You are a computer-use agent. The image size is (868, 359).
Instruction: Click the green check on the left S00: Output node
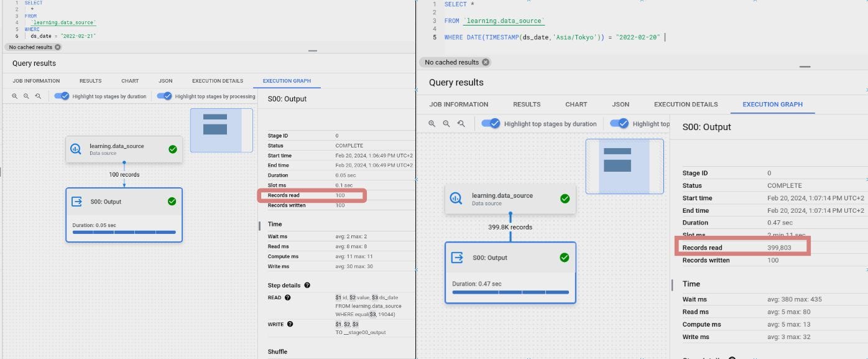point(172,202)
